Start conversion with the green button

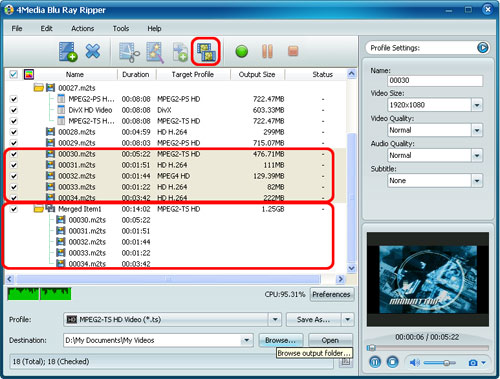coord(242,52)
